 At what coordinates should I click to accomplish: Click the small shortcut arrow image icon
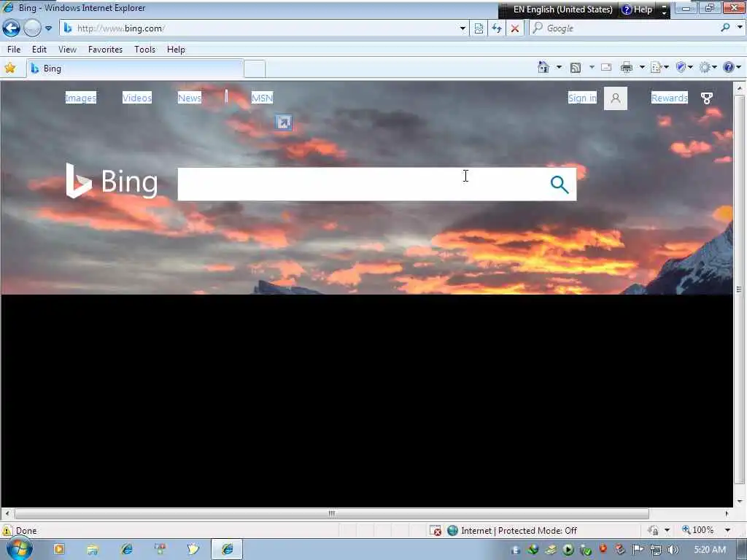coord(284,122)
